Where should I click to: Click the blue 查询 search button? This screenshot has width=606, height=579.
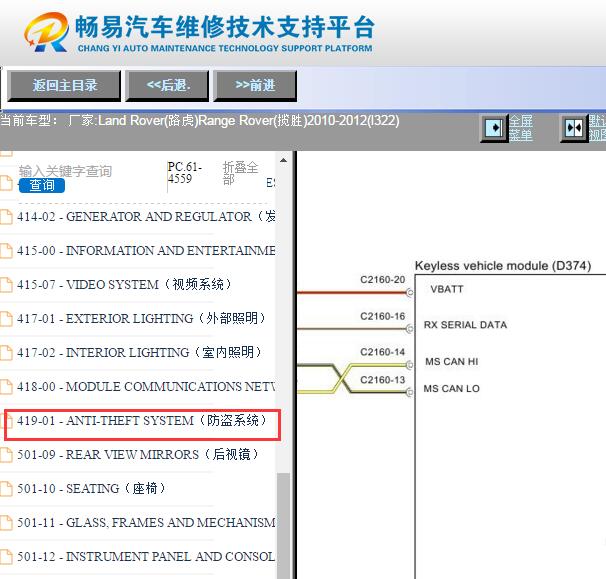click(x=42, y=185)
